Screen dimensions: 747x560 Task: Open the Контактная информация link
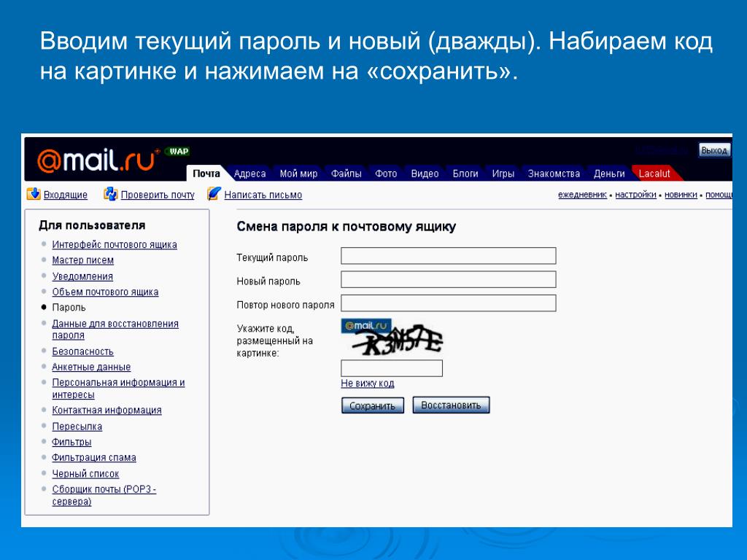coord(107,411)
